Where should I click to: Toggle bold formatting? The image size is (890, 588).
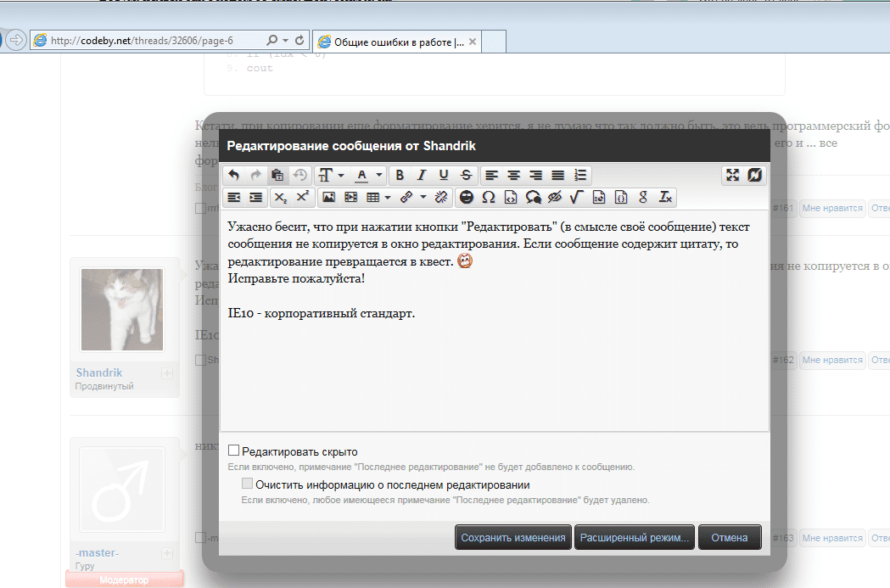(x=400, y=175)
